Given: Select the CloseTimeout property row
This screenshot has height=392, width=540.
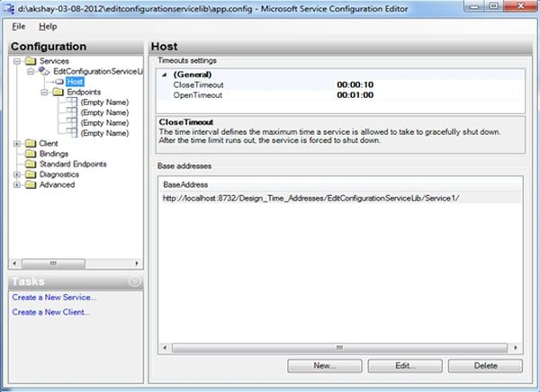Looking at the screenshot, I should click(340, 85).
